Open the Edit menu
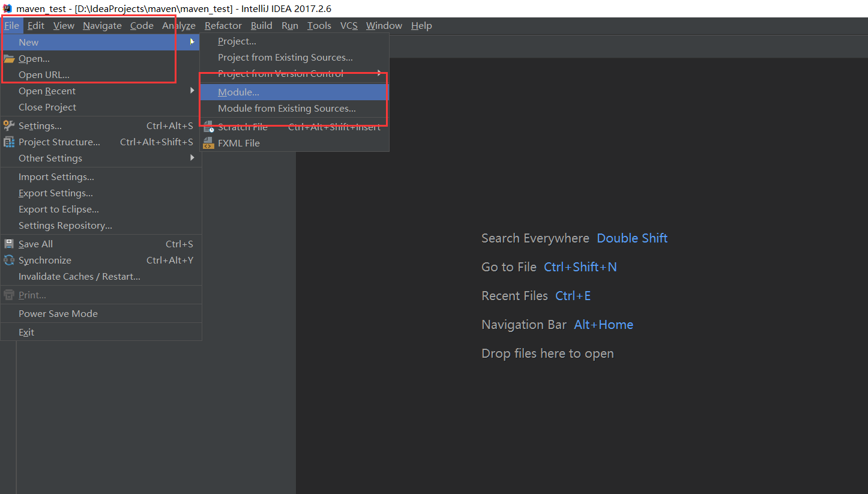Screen dimensions: 868x494 coord(36,25)
